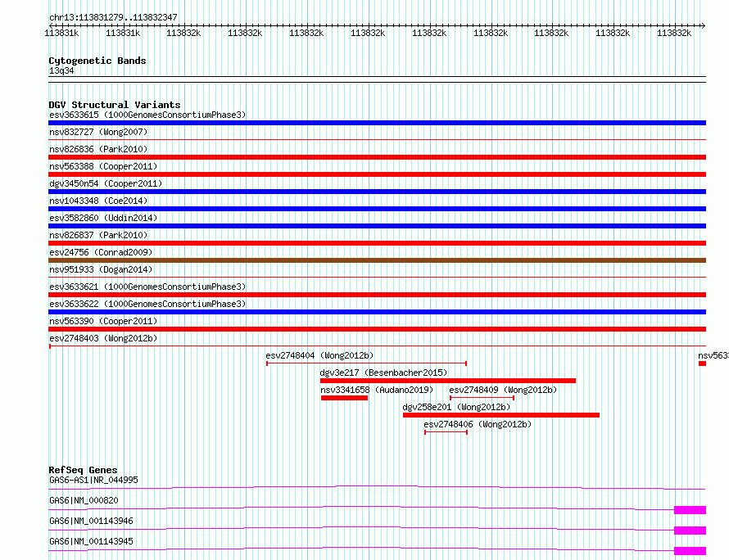729x560 pixels.
Task: Open nsv563390 (Cooper2011) label
Action: pos(103,321)
